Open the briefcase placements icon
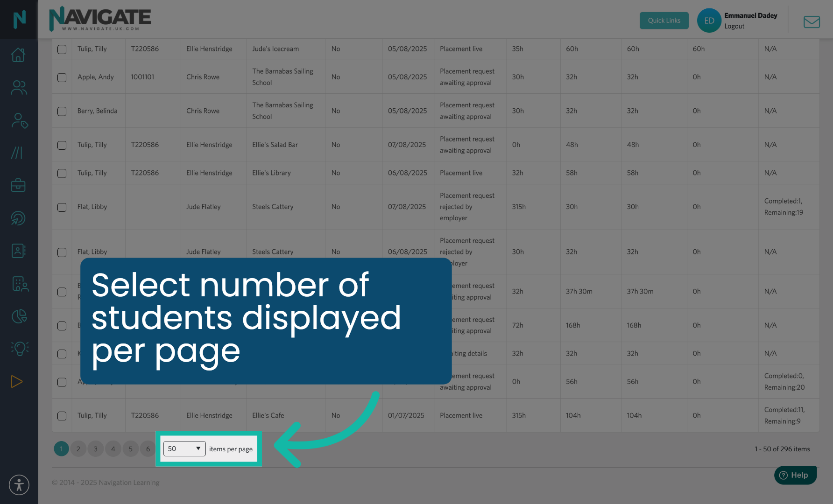This screenshot has width=833, height=504. [18, 185]
